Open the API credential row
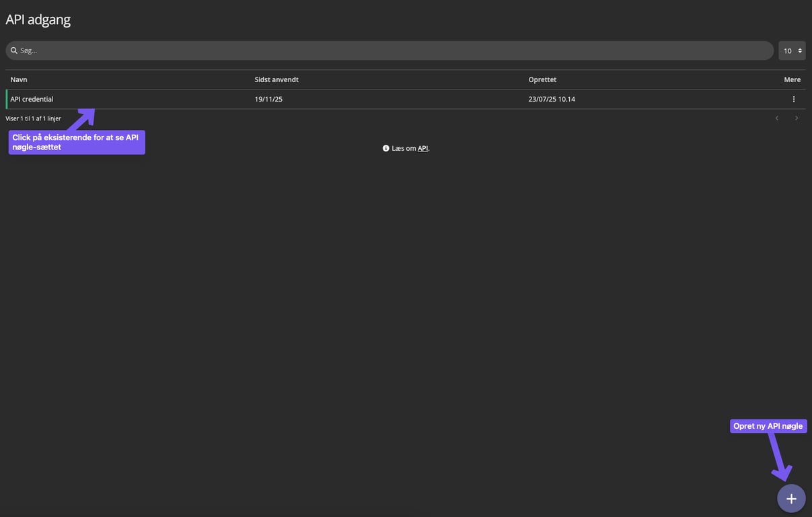Screen dimensions: 812x517 [x=32, y=99]
